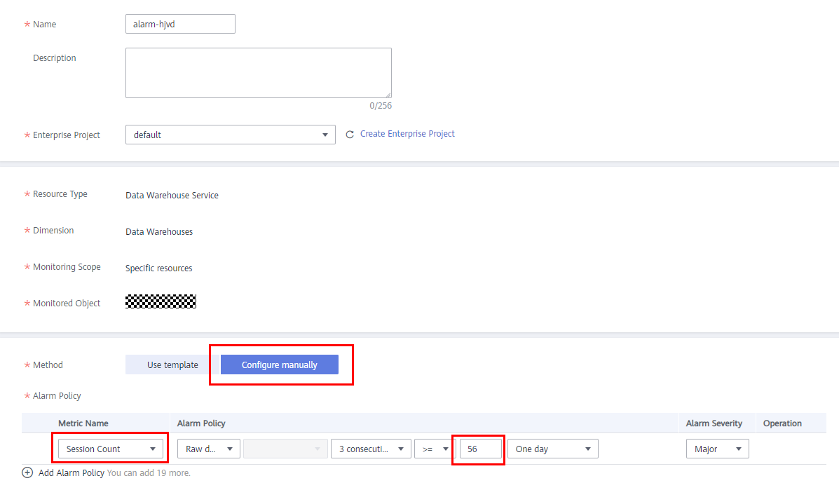Click the alarm Name input field
Screen dimensions: 839x504
180,24
